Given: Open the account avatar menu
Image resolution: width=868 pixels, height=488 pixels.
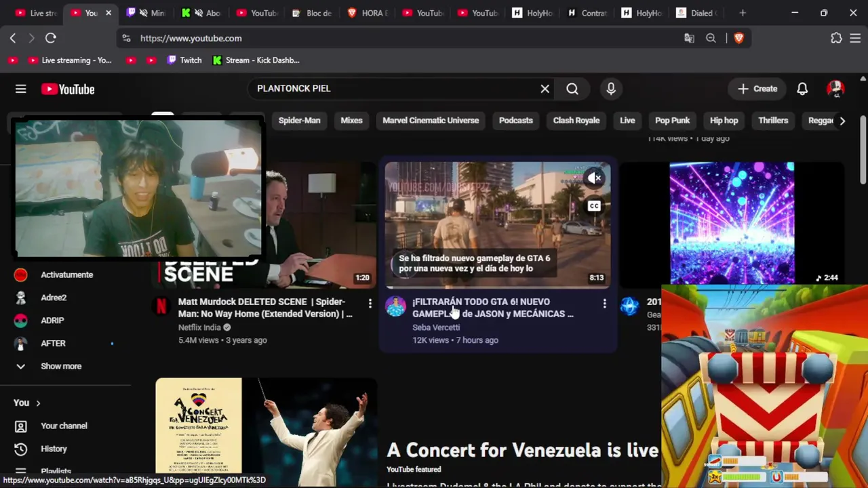Looking at the screenshot, I should click(835, 89).
